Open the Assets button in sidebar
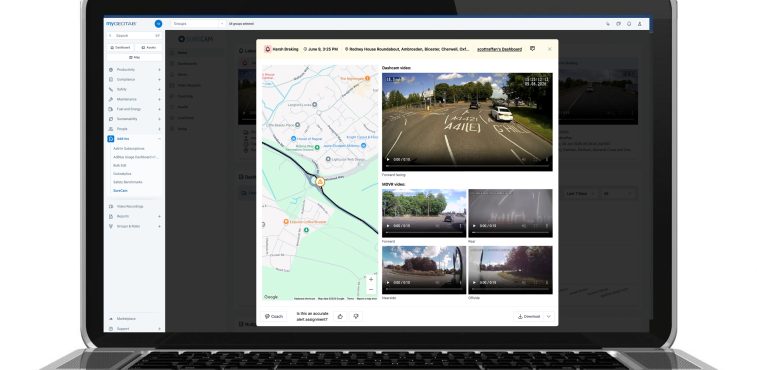 click(x=148, y=48)
